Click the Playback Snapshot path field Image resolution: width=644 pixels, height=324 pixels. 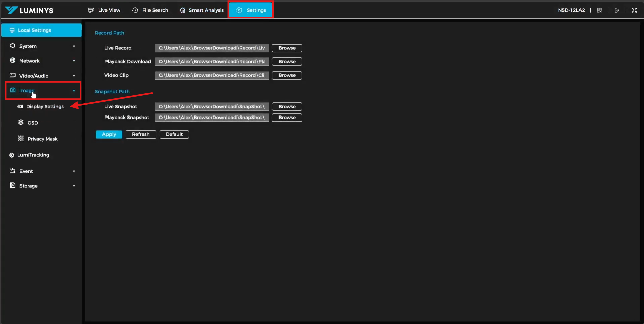click(x=211, y=118)
